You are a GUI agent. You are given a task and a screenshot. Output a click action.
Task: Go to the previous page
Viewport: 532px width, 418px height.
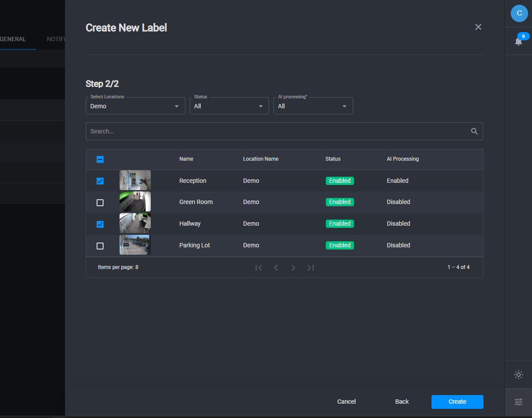click(x=276, y=268)
